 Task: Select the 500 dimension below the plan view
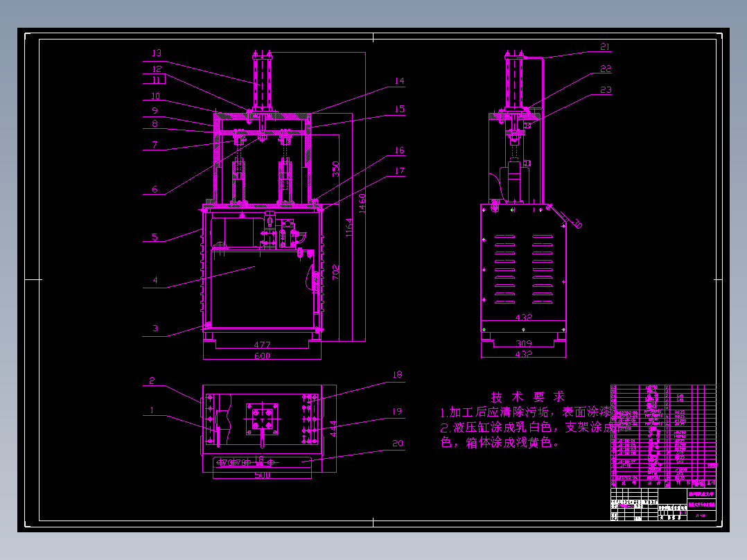click(262, 475)
